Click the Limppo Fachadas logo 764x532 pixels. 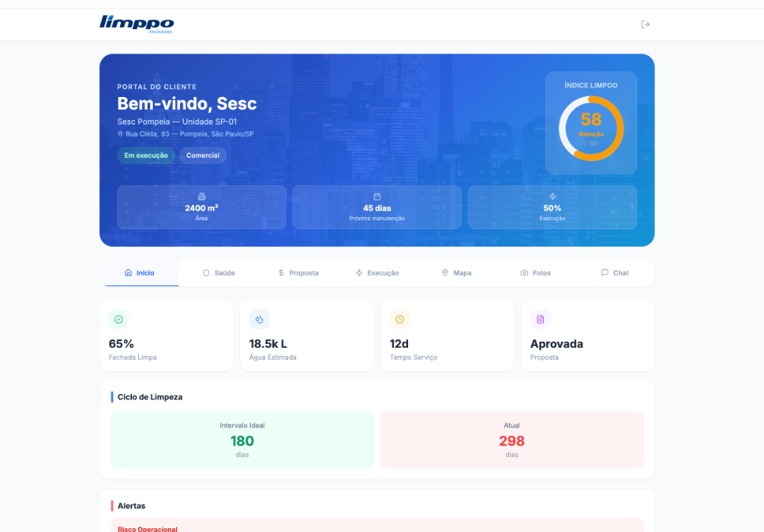pyautogui.click(x=137, y=25)
